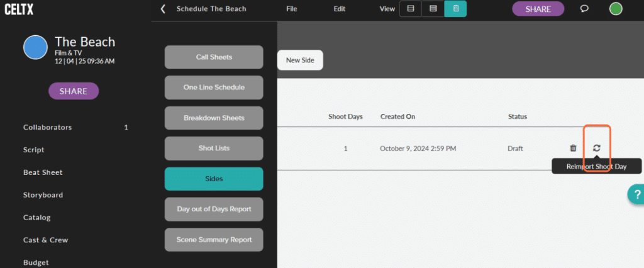This screenshot has height=268, width=644.
Task: Click the Shoot Days column header
Action: coord(345,117)
